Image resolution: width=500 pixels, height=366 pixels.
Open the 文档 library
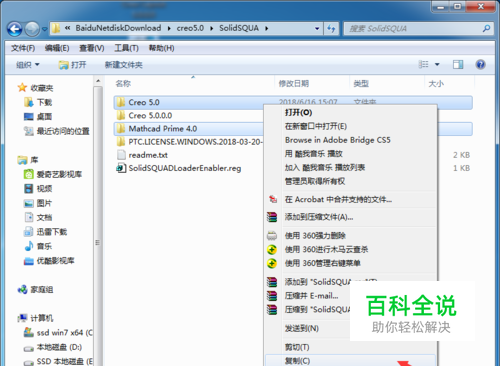[x=38, y=217]
